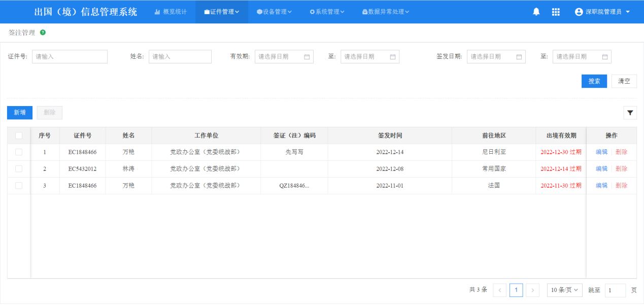Check the checkbox for row 1
Image resolution: width=644 pixels, height=306 pixels.
tap(19, 152)
